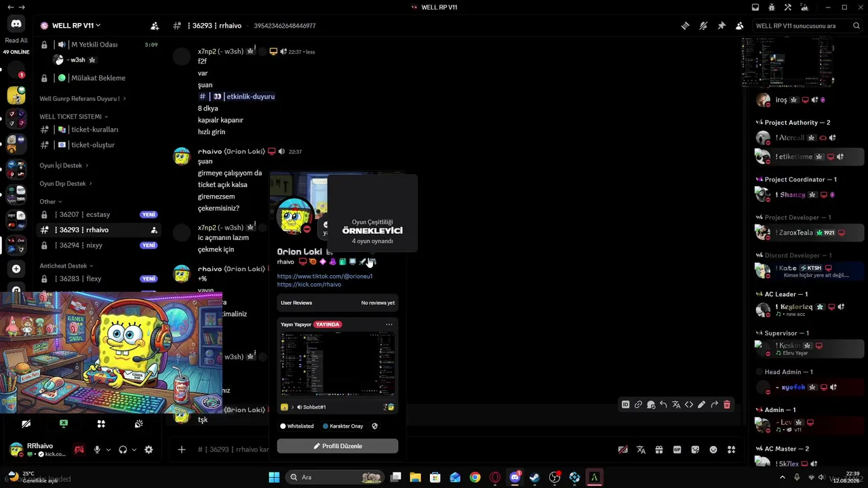Screen dimensions: 868x488
Task: Toggle microphone mute
Action: point(97,449)
